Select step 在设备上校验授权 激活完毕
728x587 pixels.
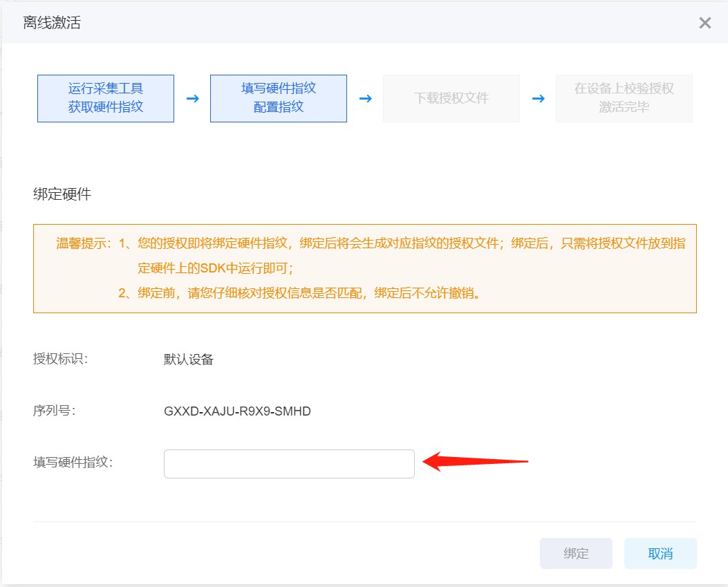pos(624,98)
